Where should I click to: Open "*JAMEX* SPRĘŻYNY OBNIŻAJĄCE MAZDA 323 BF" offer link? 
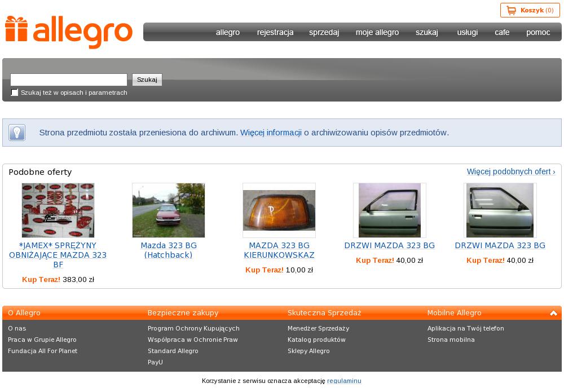pos(58,255)
